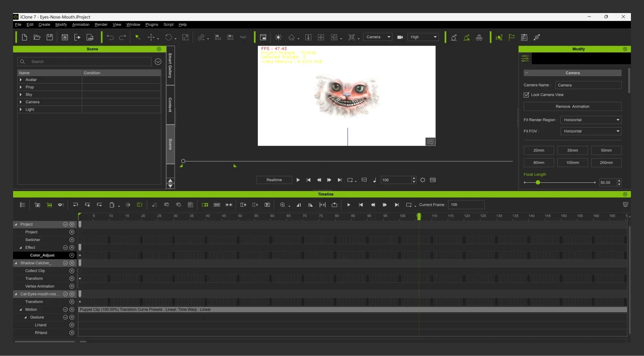
Task: Click the Export arrow icon
Action: point(78,37)
